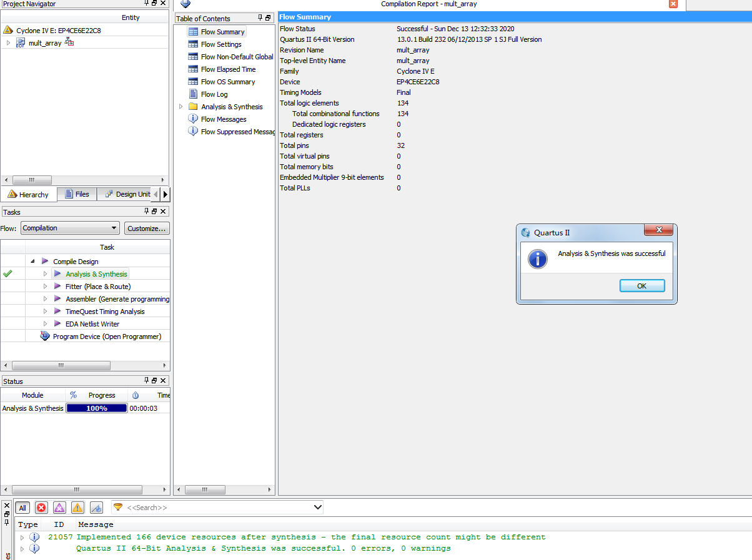Toggle warning messages filter
752x560 pixels.
point(77,508)
